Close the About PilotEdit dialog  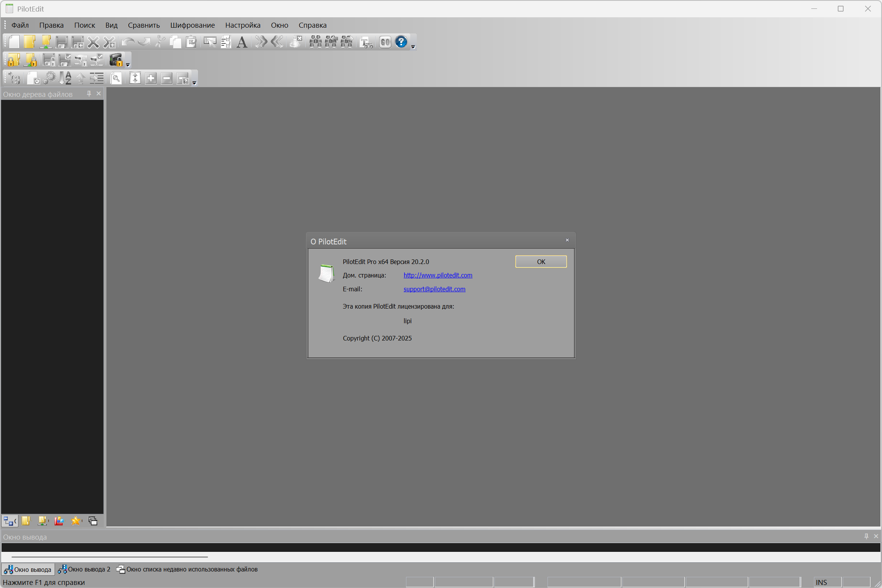coord(567,240)
